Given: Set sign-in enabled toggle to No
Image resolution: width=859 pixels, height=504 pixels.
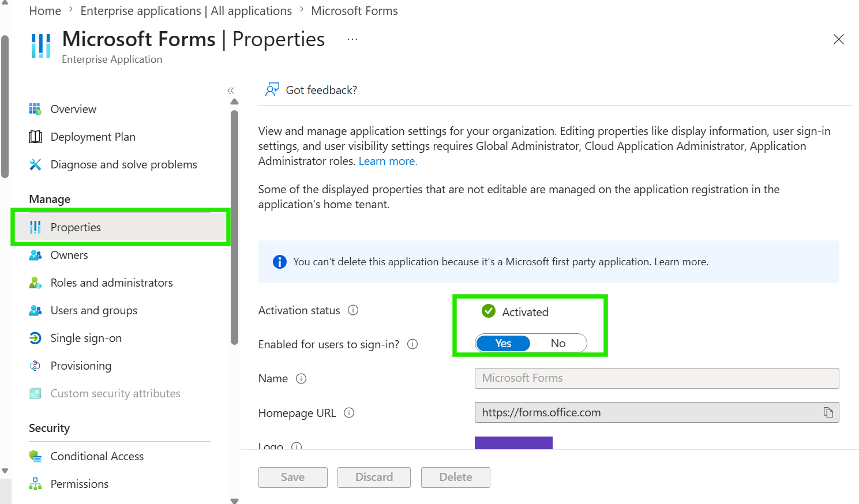Looking at the screenshot, I should tap(558, 343).
